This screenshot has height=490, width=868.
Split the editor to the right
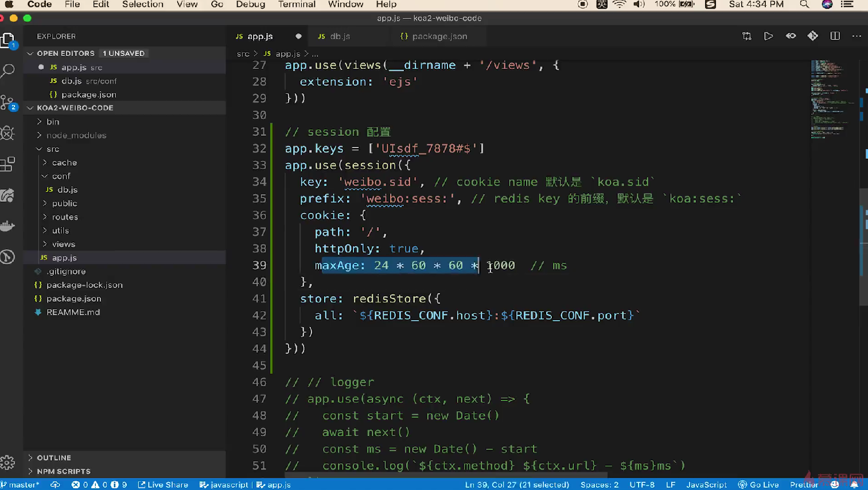point(835,36)
